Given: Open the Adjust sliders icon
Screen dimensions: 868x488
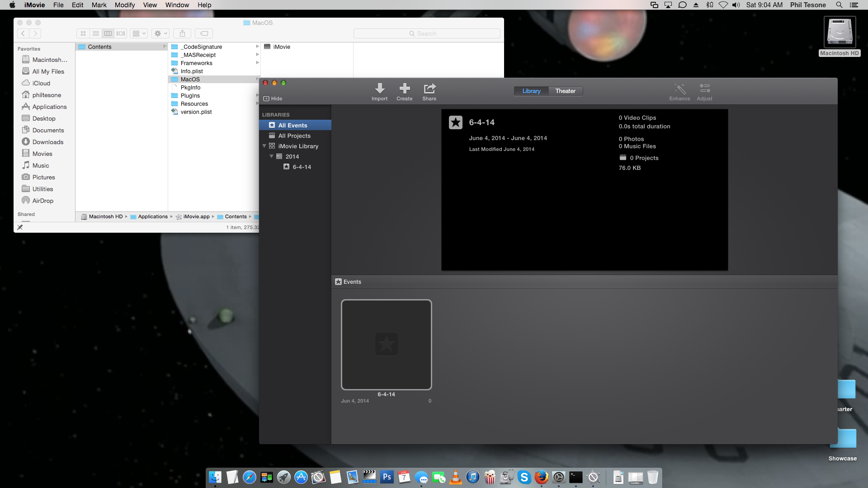Looking at the screenshot, I should (x=704, y=88).
